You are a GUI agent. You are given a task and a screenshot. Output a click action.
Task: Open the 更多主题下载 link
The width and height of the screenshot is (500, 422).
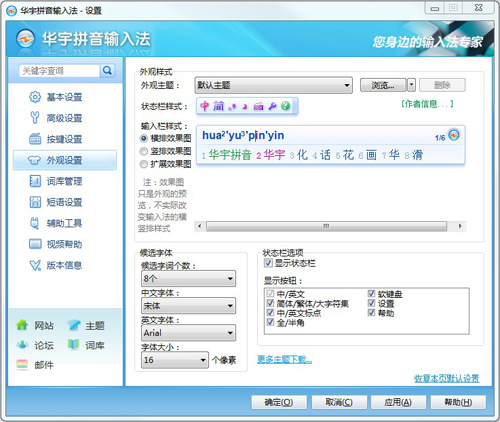(x=284, y=359)
